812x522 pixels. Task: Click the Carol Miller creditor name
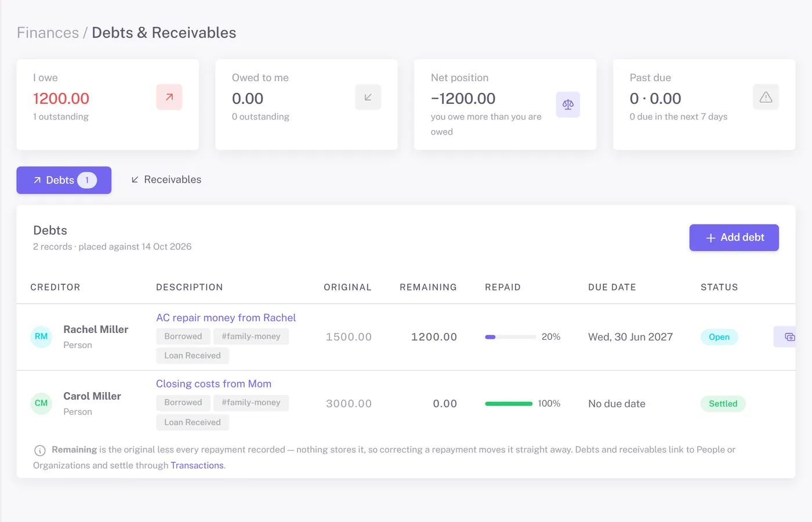92,396
